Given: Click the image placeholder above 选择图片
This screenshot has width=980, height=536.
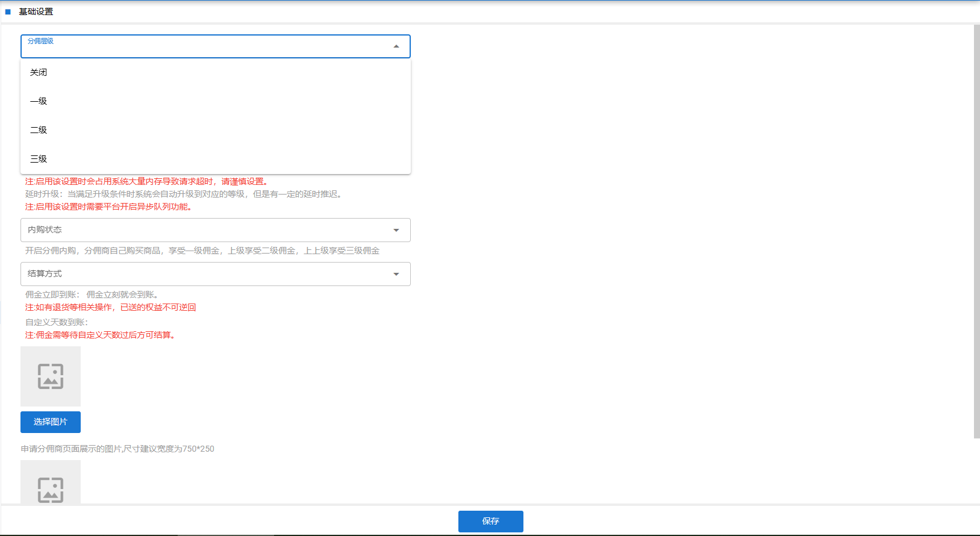Looking at the screenshot, I should coord(51,376).
